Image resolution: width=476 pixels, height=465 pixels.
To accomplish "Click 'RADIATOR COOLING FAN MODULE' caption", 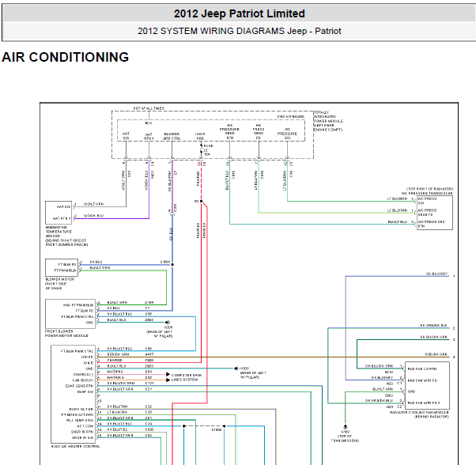I will pyautogui.click(x=419, y=413).
